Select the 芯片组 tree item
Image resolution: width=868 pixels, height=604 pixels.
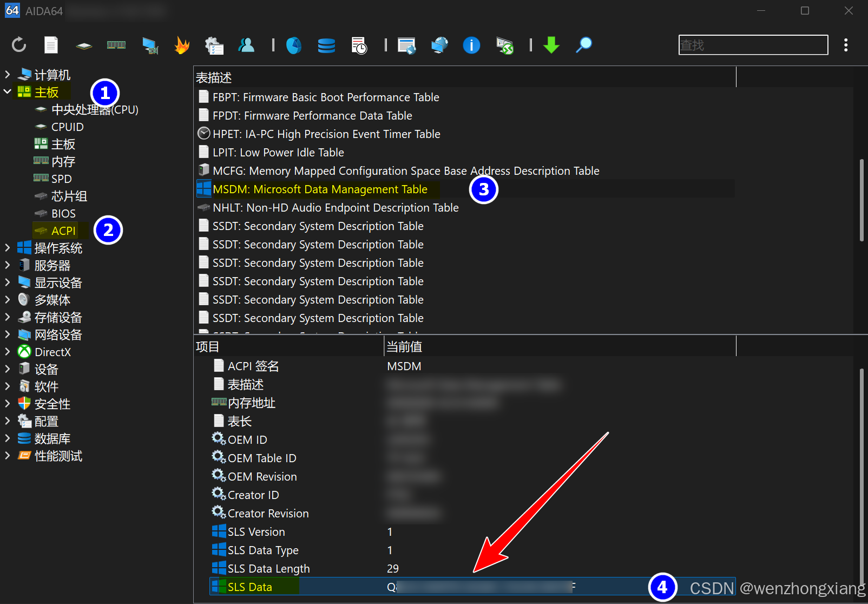click(x=69, y=196)
